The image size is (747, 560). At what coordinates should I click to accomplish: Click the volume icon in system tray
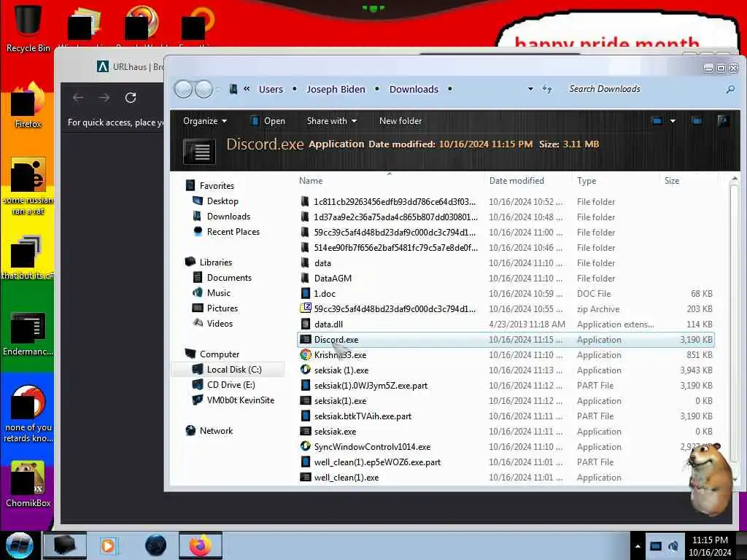click(x=673, y=546)
